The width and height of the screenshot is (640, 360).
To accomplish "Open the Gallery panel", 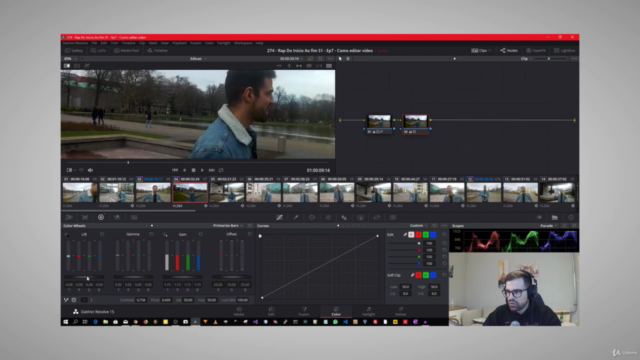I will click(74, 51).
